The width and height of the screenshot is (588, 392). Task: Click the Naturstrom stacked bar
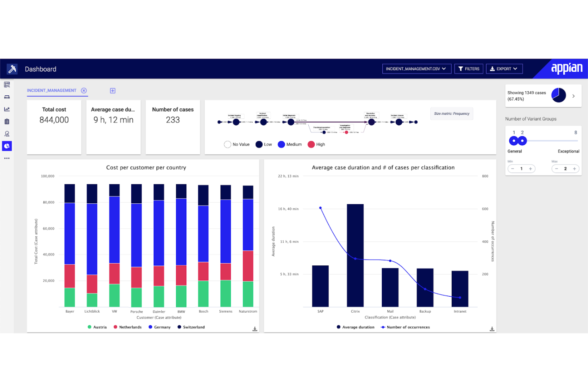[x=248, y=246]
